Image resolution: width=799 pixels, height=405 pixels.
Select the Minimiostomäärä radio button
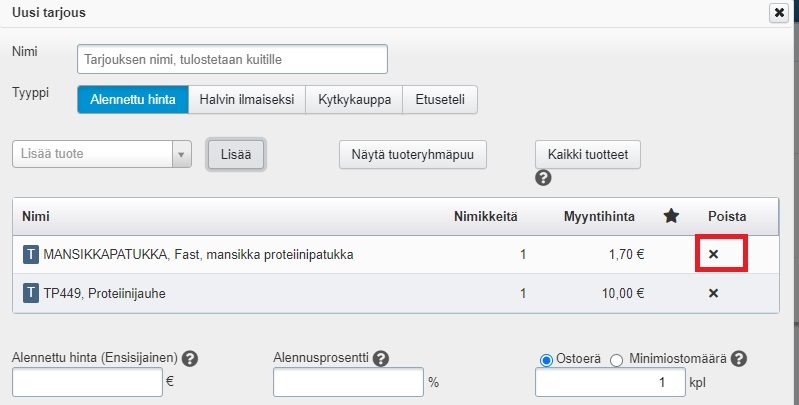click(x=616, y=360)
